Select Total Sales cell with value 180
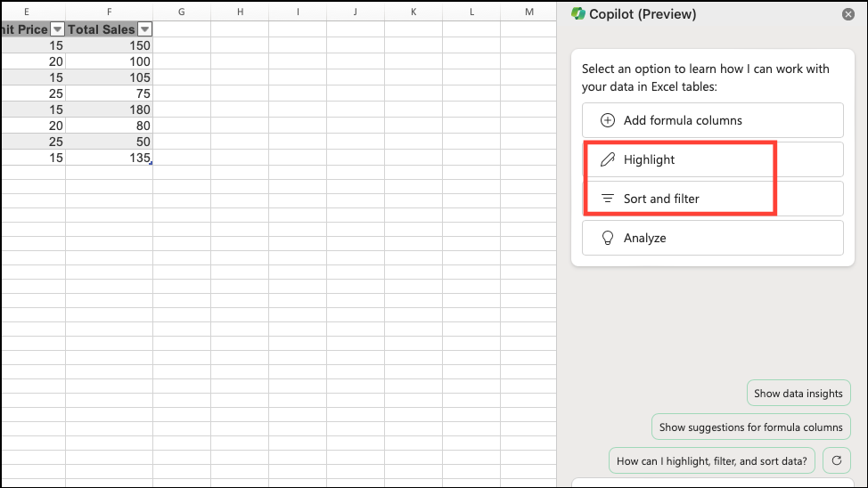 (109, 110)
